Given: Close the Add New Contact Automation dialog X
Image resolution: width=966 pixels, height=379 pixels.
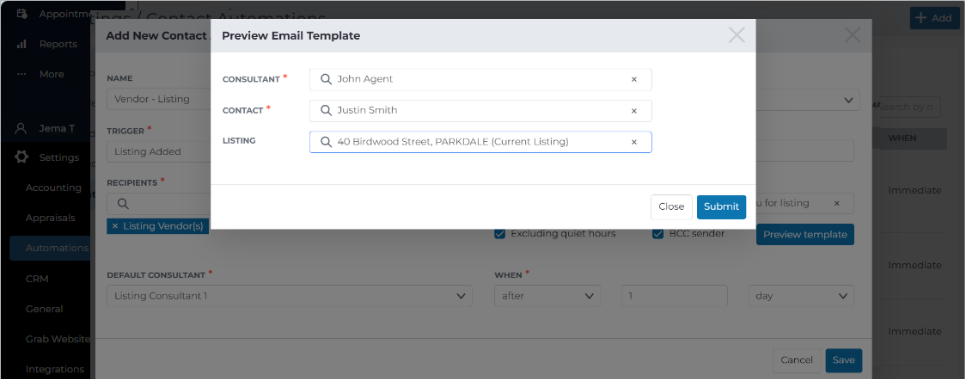Looking at the screenshot, I should 853,35.
